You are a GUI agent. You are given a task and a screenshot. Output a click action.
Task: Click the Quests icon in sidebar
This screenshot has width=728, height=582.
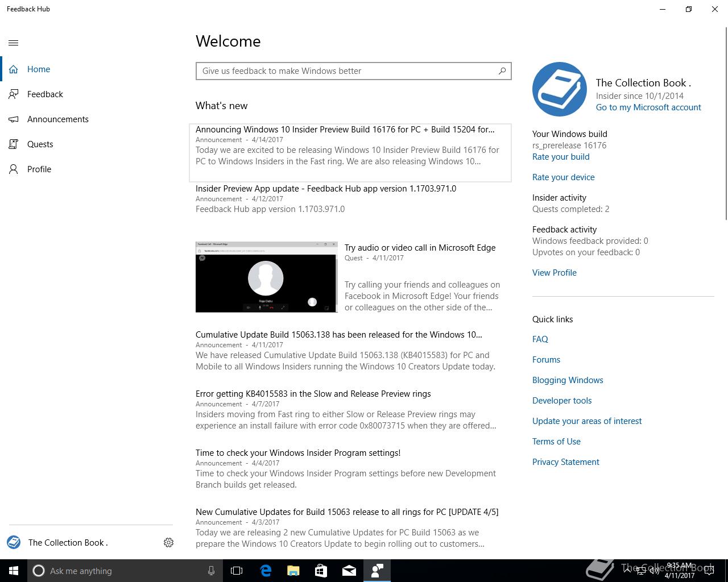(14, 144)
